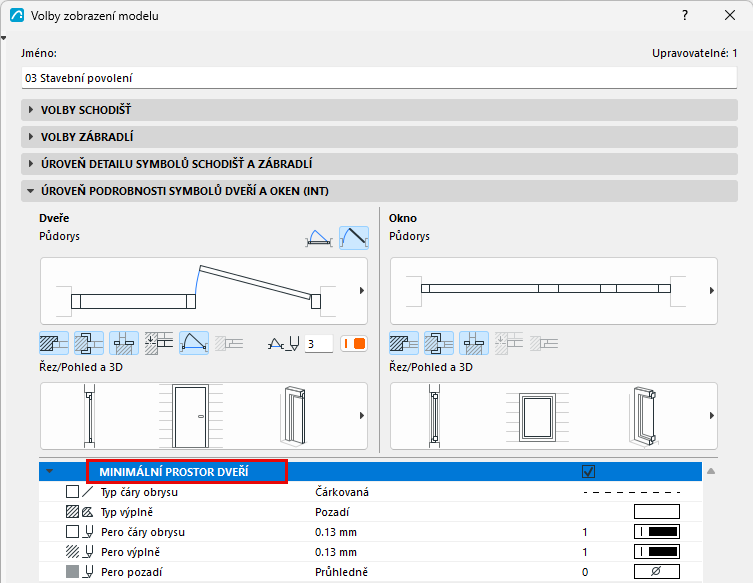Click the fill icon beside Typ výplně
This screenshot has width=753, height=583.
(x=87, y=512)
